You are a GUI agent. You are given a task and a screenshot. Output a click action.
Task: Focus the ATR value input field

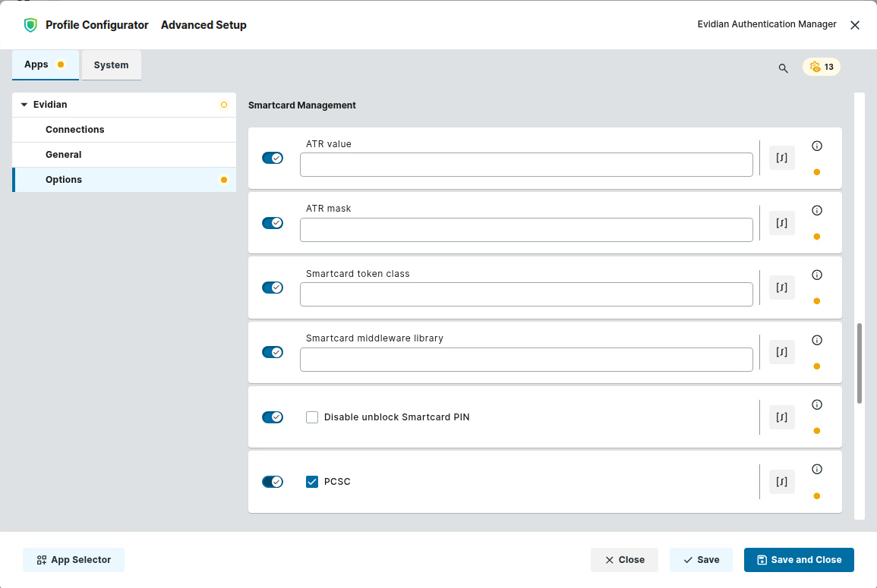point(526,165)
